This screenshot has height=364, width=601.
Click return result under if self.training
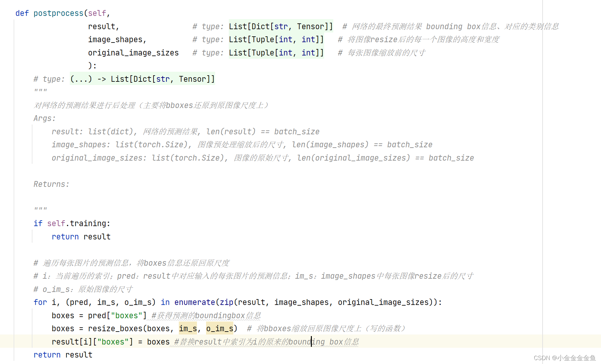click(81, 237)
